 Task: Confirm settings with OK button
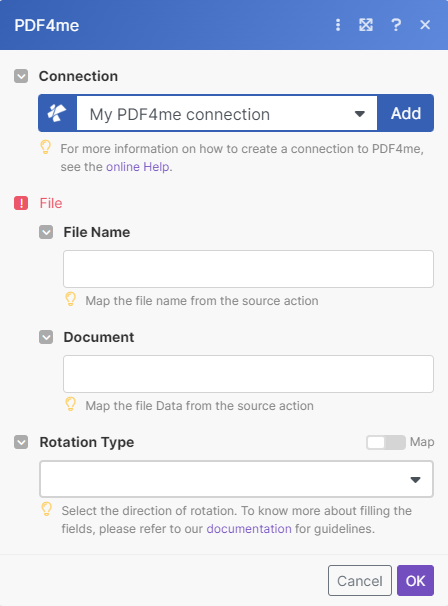coord(415,580)
